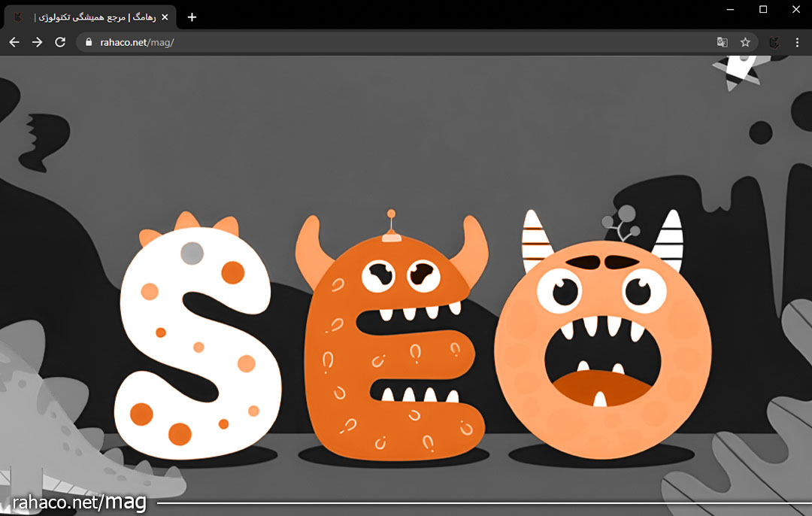
Task: Click the orange E monster with horns
Action: coord(391,346)
